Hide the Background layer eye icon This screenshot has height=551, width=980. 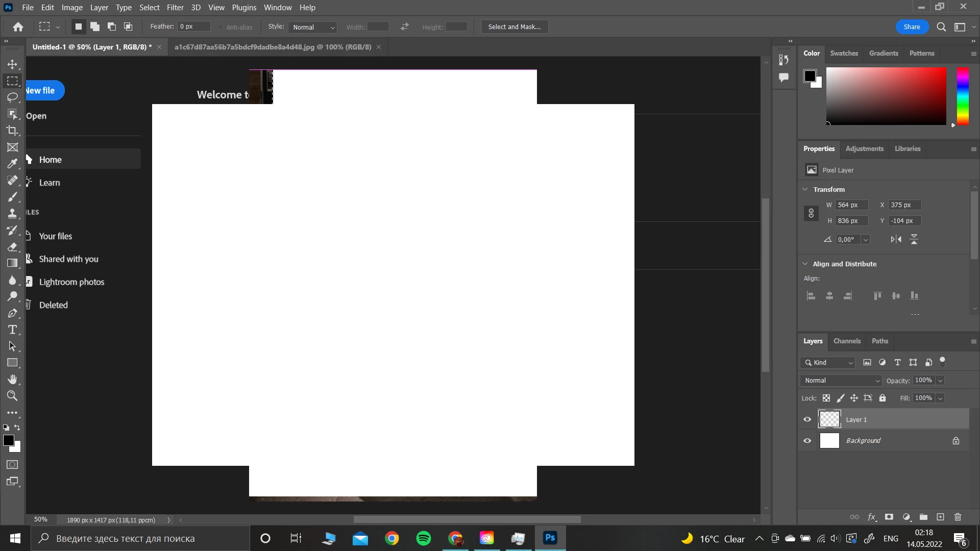(x=807, y=440)
